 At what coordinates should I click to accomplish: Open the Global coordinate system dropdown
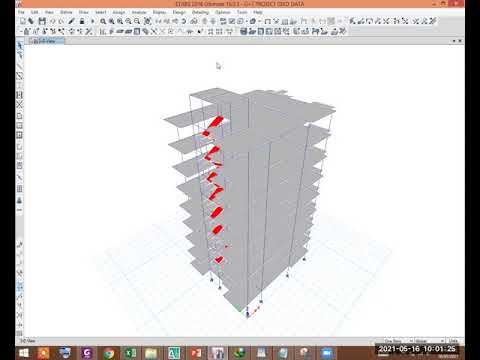[x=429, y=341]
